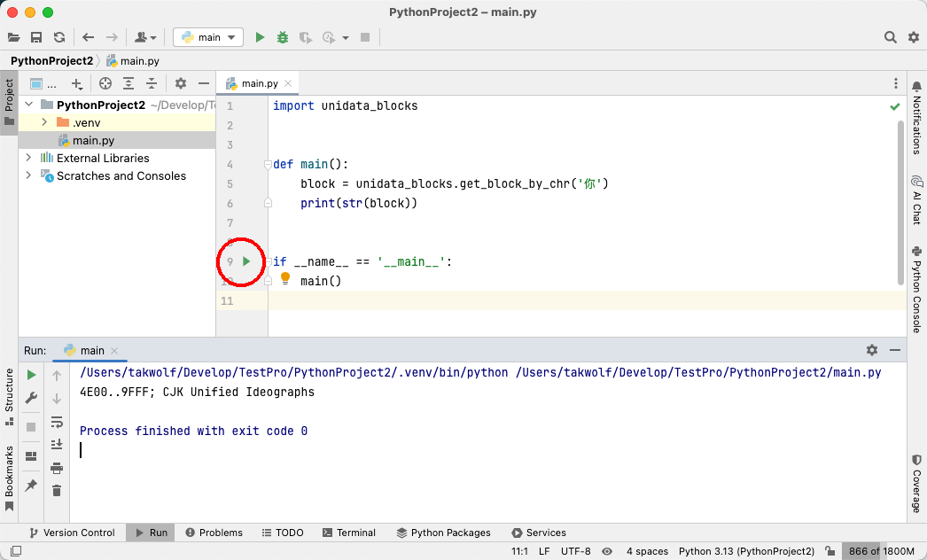Open Python Console side panel
Image resolution: width=927 pixels, height=560 pixels.
coord(916,289)
